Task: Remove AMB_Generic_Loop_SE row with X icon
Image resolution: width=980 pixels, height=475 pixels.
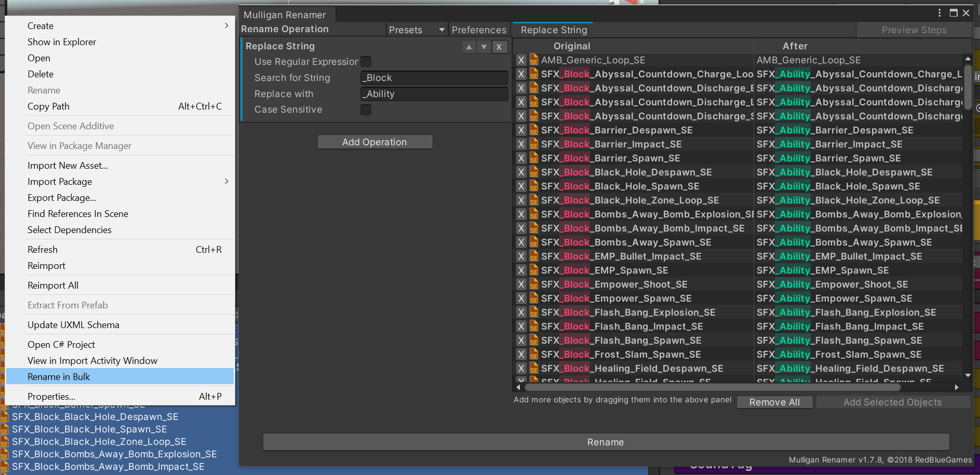Action: pyautogui.click(x=521, y=60)
